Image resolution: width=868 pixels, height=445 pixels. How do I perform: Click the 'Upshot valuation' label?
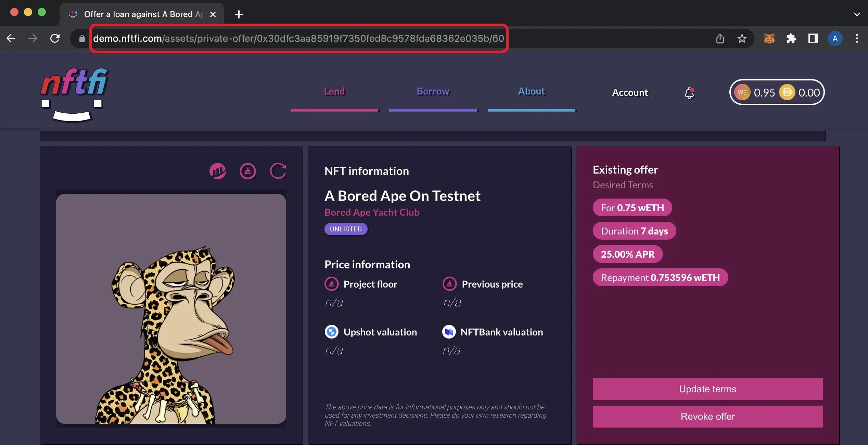(x=380, y=332)
